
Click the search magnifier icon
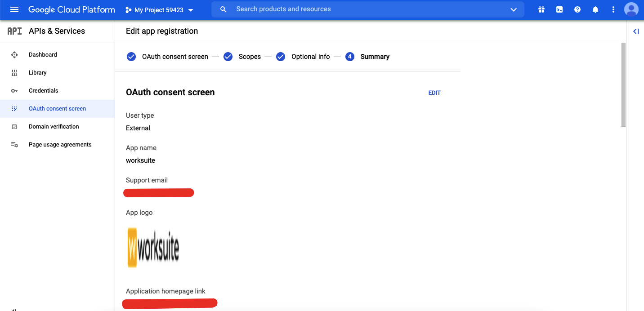223,9
